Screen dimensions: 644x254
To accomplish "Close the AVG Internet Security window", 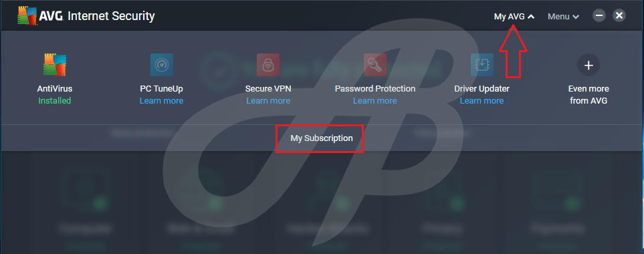I will coord(619,16).
